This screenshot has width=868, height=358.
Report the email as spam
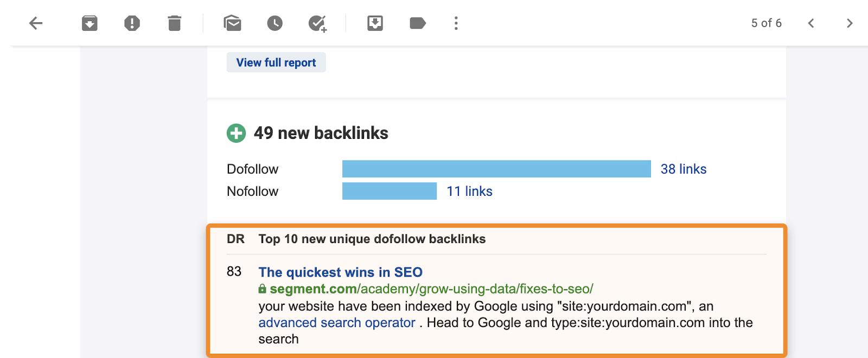click(x=132, y=23)
